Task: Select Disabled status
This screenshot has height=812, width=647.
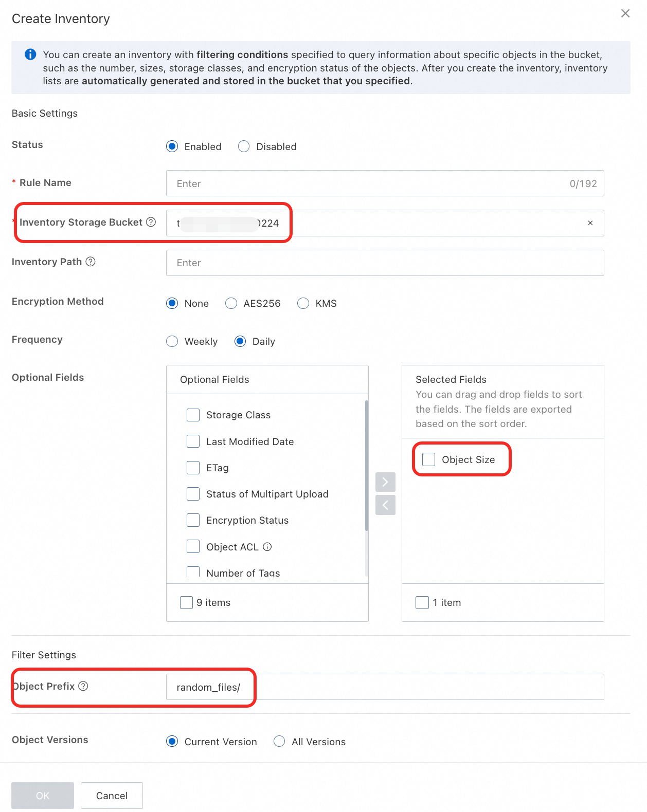Action: pyautogui.click(x=244, y=146)
